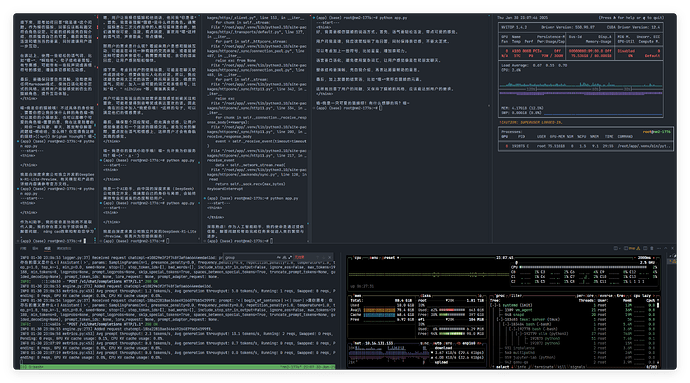Open the new terminal launch profile dropdown
Screen dimensions: 690x383
click(620, 248)
